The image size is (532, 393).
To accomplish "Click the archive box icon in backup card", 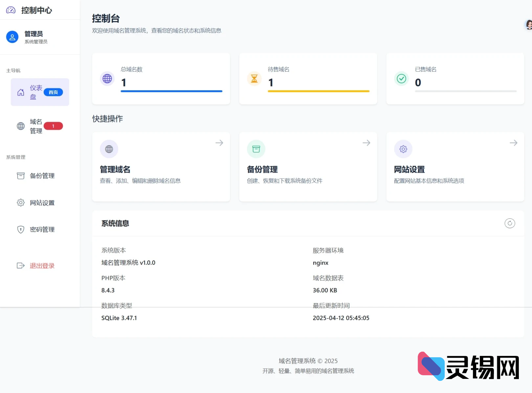I will [256, 149].
